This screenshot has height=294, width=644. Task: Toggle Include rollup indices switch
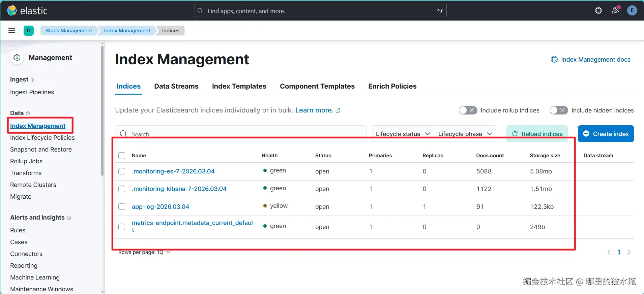(468, 110)
